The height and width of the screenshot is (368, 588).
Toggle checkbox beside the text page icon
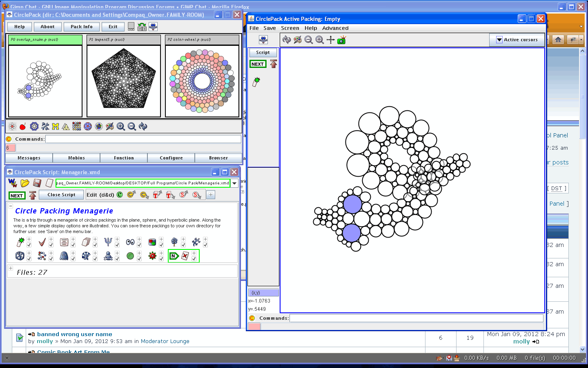pyautogui.click(x=73, y=245)
